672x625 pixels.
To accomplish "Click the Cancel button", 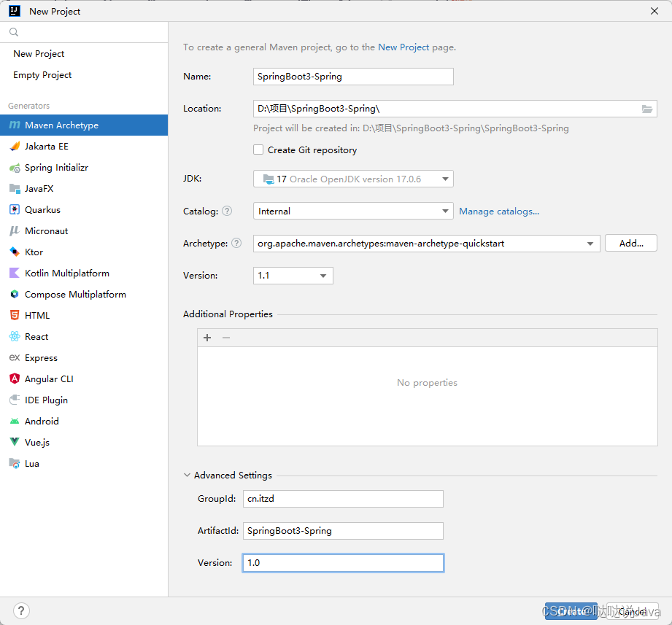I will (632, 611).
